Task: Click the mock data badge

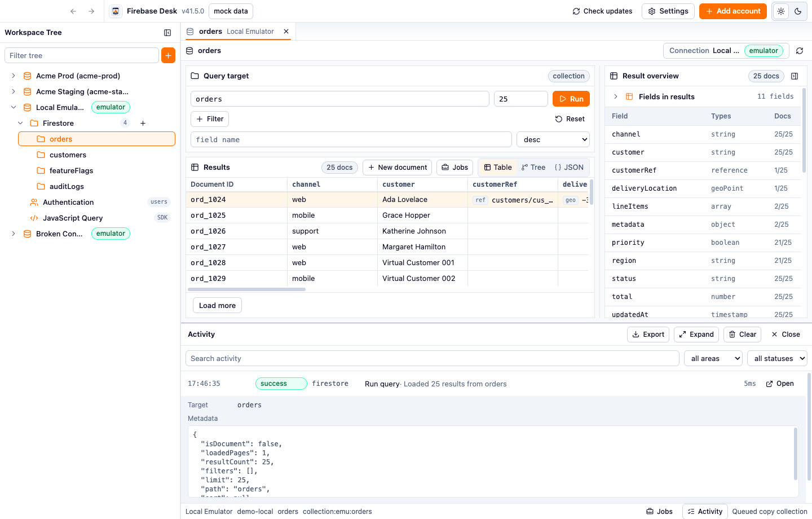Action: point(231,11)
